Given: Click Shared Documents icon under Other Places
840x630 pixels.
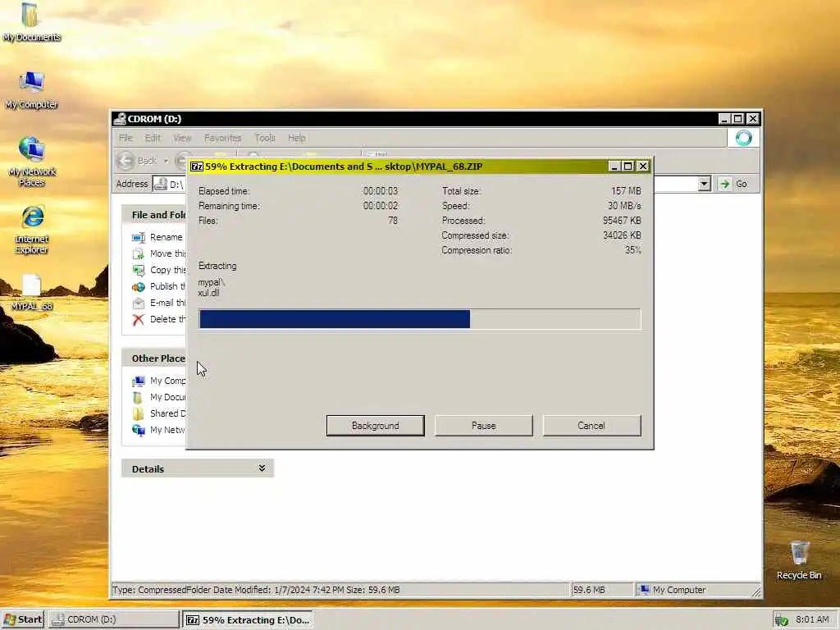Looking at the screenshot, I should tap(138, 414).
